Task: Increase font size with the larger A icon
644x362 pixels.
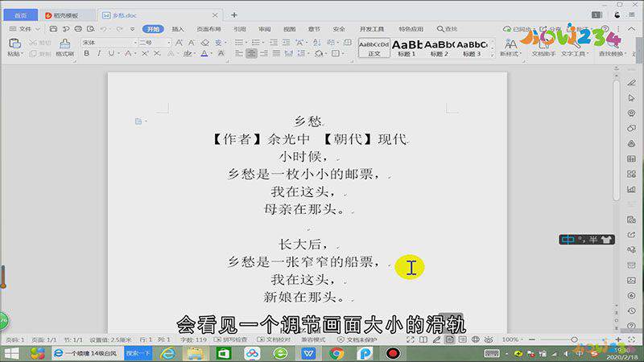Action: 179,43
